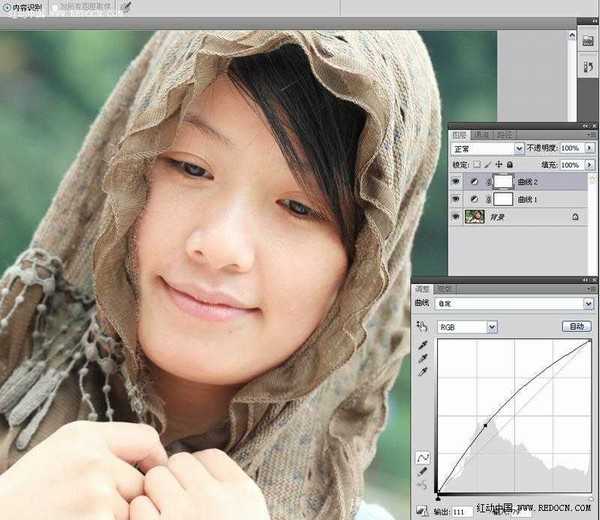600x520 pixels.
Task: Click the curve control point on graph
Action: [485, 426]
